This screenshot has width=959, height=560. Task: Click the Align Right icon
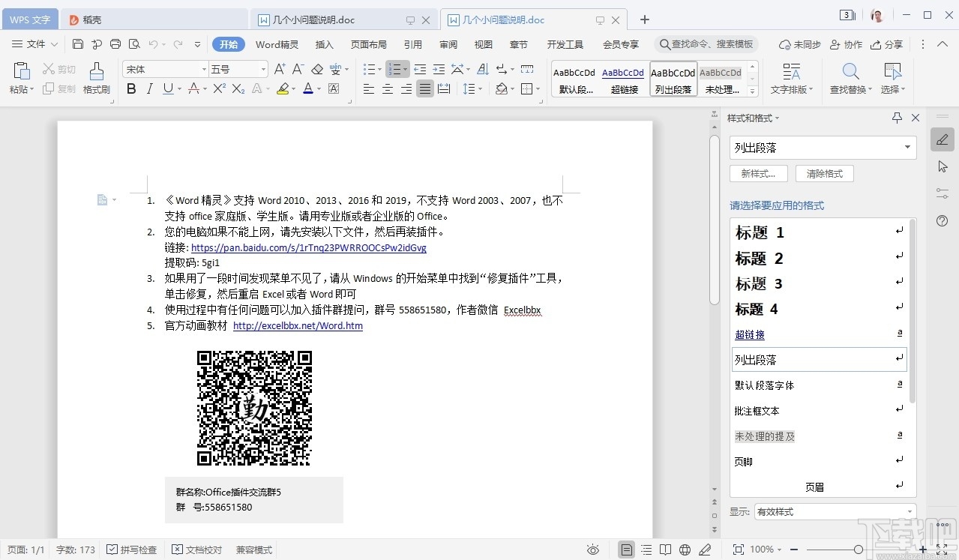pos(406,89)
